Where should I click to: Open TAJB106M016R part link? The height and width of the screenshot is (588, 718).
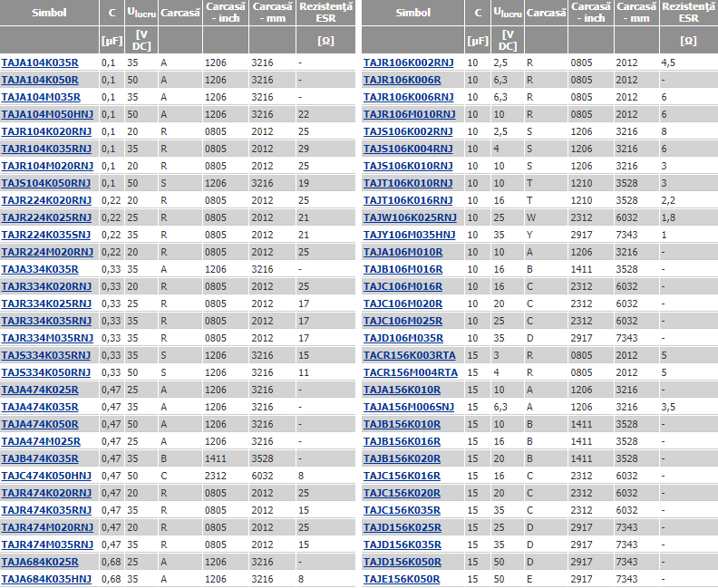pos(403,269)
